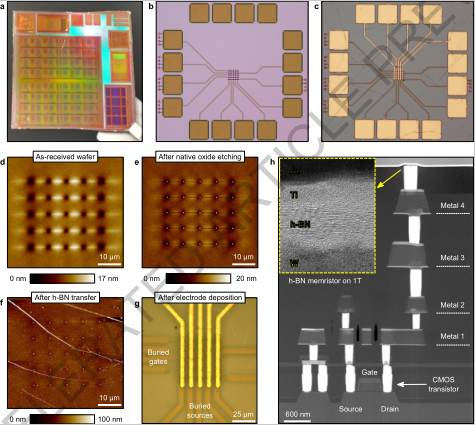The height and width of the screenshot is (425, 475).
Task: Open the purple microscope image in panel b
Action: 233,72
